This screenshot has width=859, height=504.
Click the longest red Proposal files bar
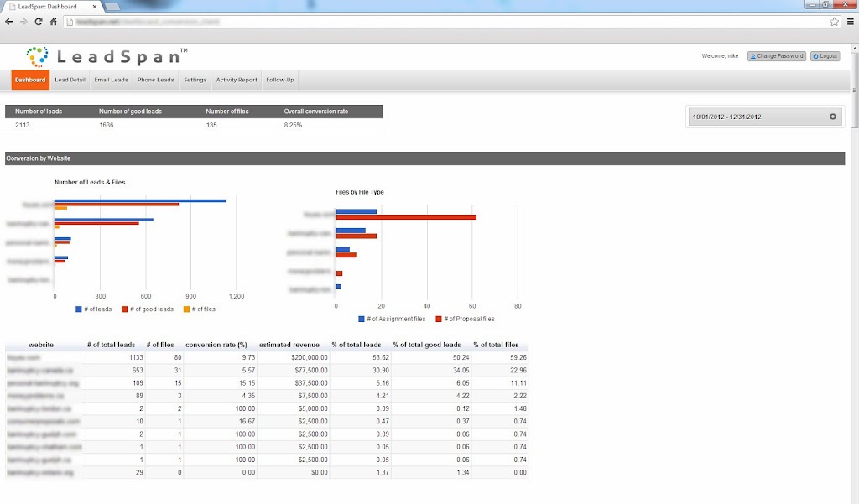(406, 217)
